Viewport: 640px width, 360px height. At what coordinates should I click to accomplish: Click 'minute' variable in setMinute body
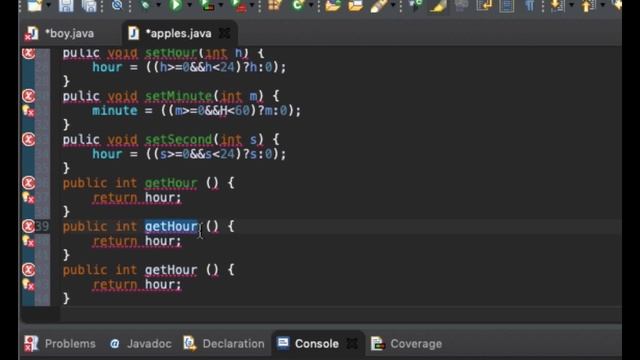tap(115, 111)
